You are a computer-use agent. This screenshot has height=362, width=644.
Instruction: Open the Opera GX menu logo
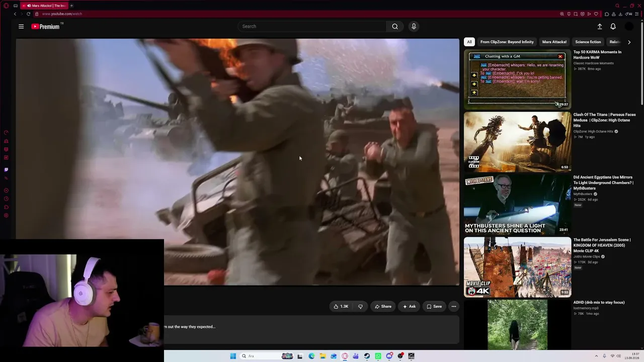point(6,6)
